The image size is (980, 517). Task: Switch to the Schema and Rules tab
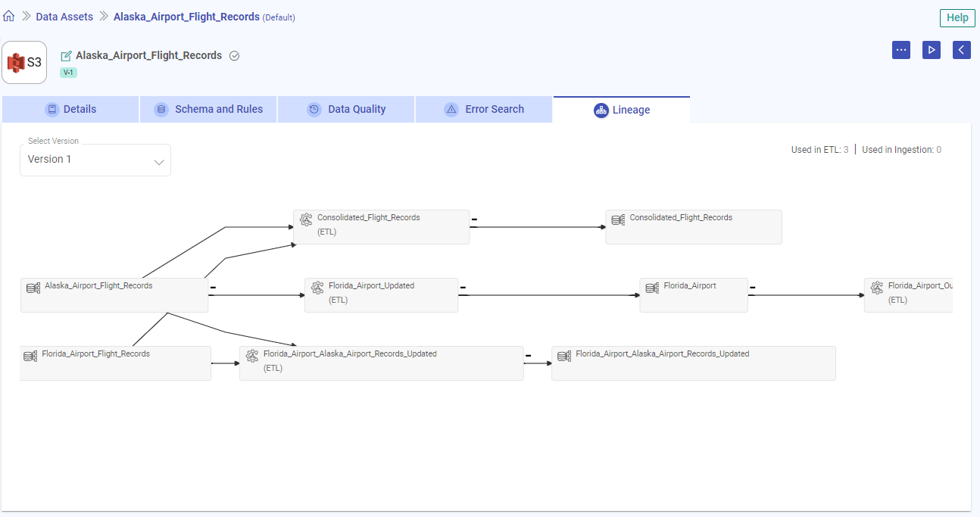pyautogui.click(x=208, y=109)
